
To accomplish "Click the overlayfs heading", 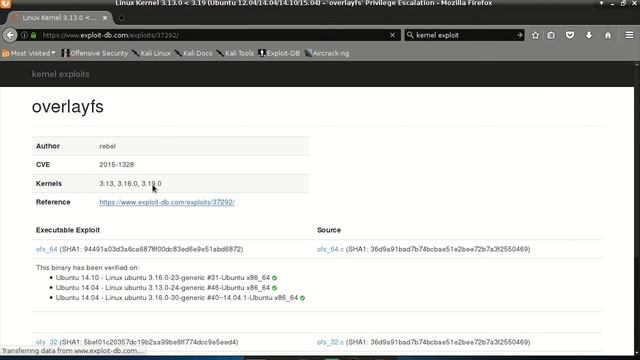I will pyautogui.click(x=68, y=107).
